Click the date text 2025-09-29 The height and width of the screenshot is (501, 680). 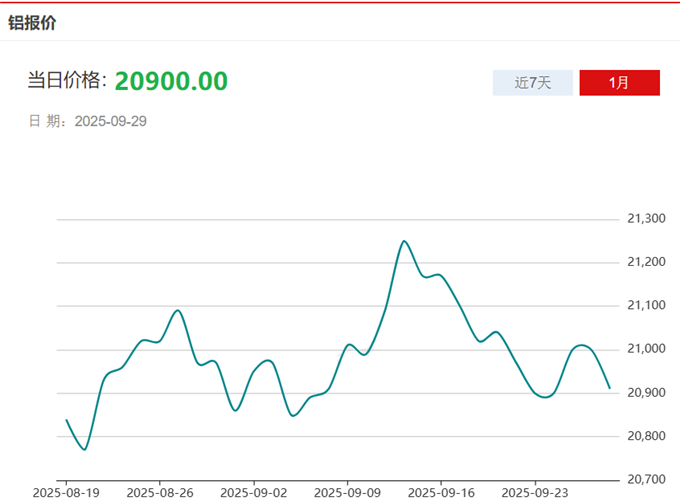[111, 121]
